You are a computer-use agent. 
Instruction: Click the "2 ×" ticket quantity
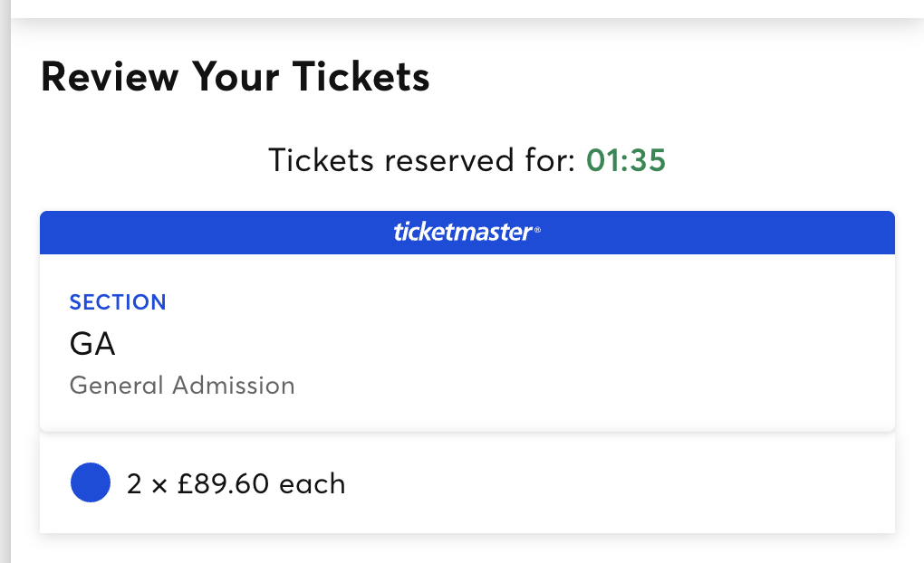(x=147, y=484)
